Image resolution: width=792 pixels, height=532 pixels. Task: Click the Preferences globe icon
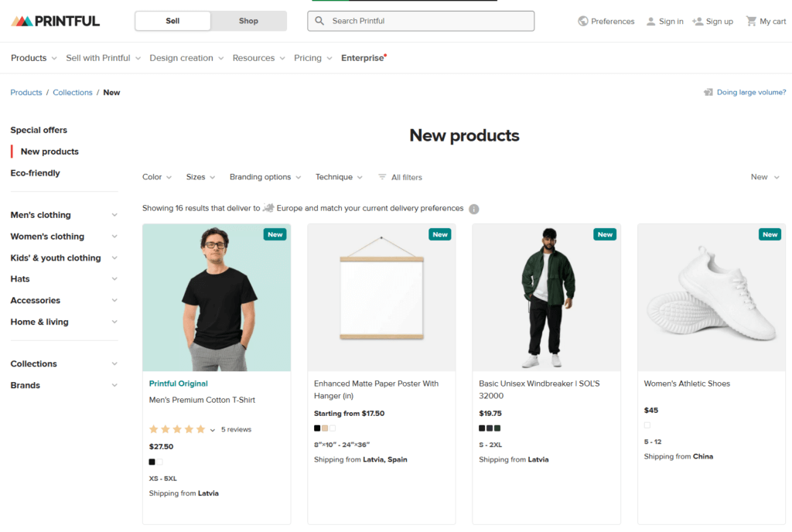click(x=582, y=21)
